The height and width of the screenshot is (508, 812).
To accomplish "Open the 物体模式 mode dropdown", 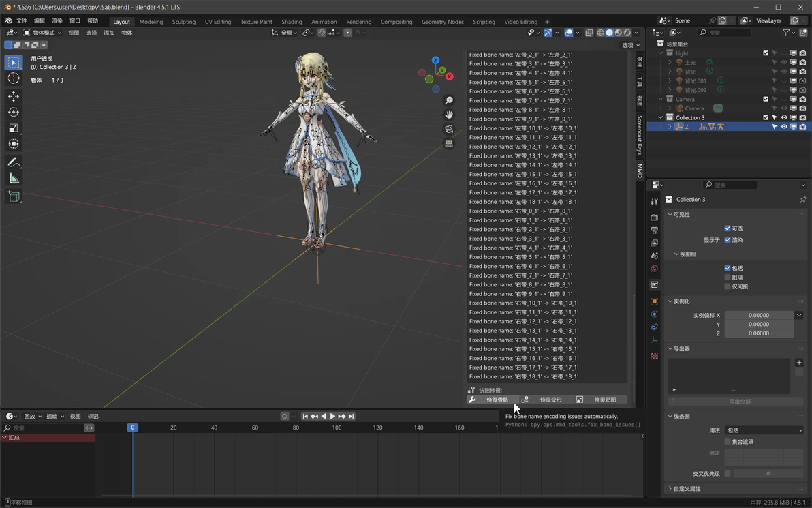I will point(42,33).
